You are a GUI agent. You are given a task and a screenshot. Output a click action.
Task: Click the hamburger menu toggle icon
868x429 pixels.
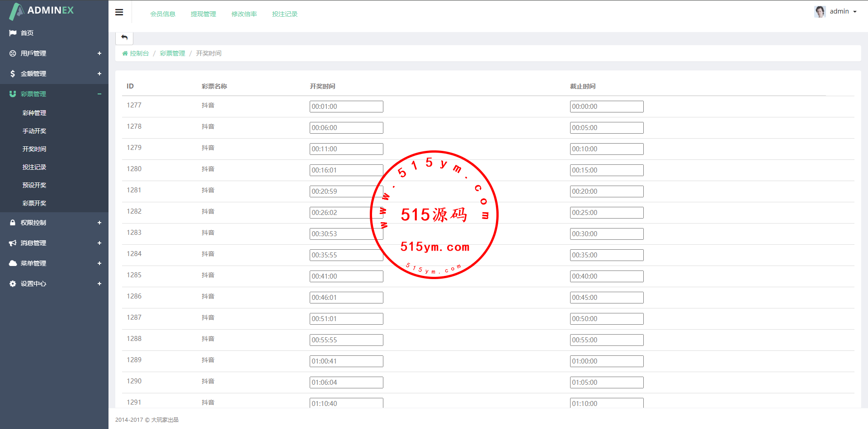(x=119, y=13)
